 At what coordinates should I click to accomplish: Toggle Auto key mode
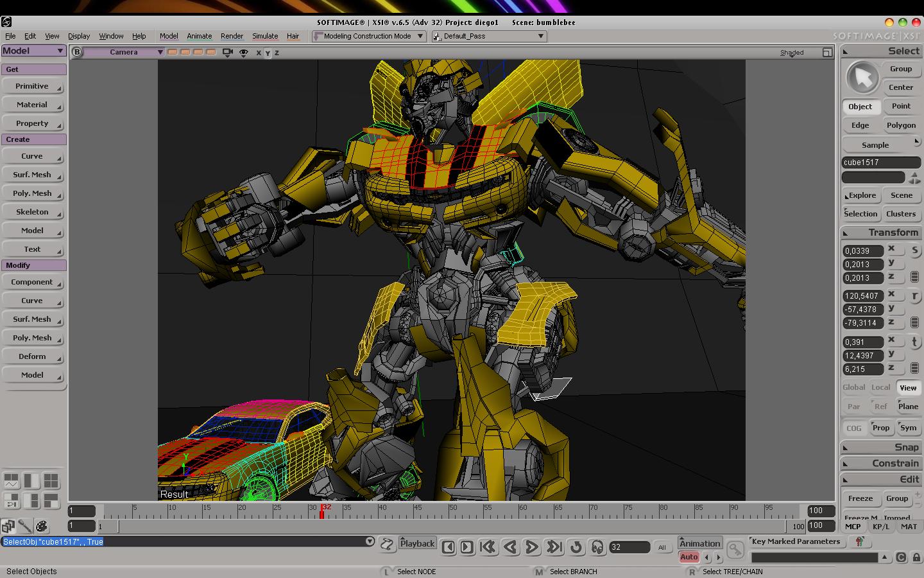689,557
